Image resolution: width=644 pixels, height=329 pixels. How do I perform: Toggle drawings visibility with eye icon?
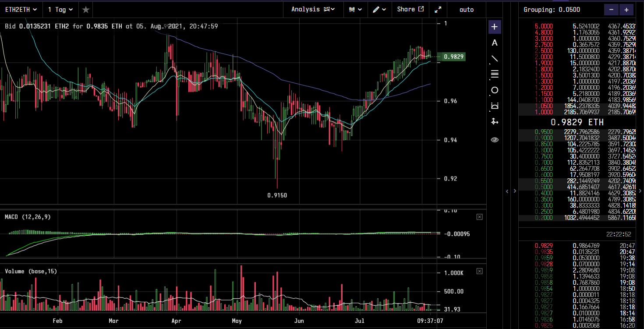(x=495, y=140)
